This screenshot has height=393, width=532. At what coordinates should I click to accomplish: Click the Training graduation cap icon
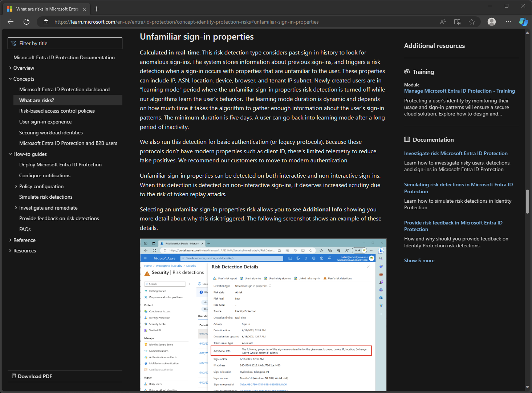click(407, 72)
